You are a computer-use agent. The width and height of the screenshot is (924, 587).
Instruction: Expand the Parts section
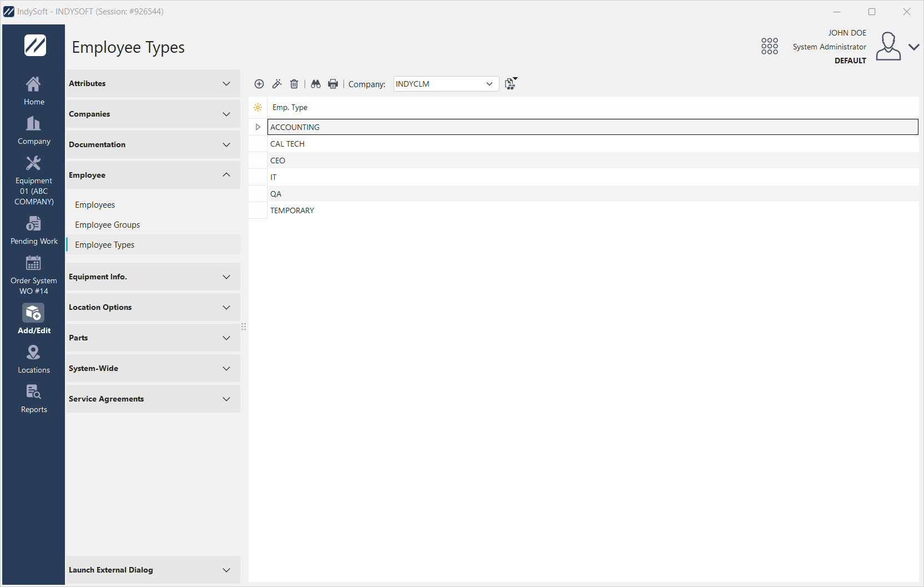point(153,338)
